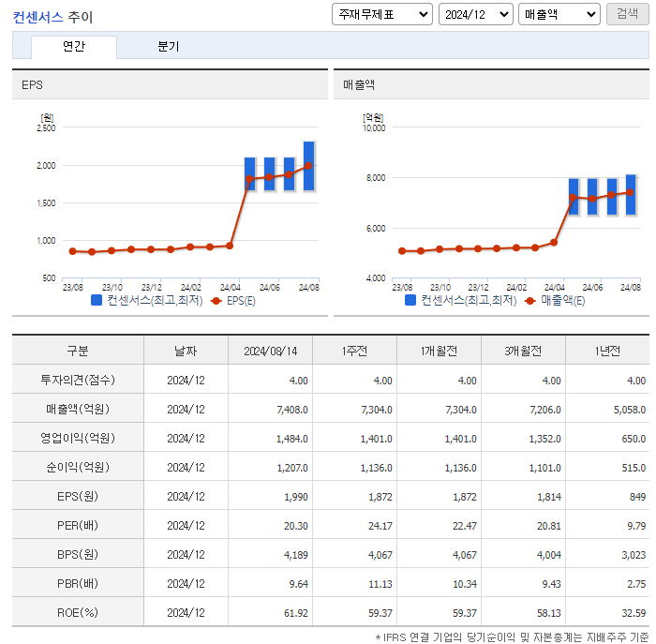
Task: Click the 3개월전 column header
Action: coord(523,351)
